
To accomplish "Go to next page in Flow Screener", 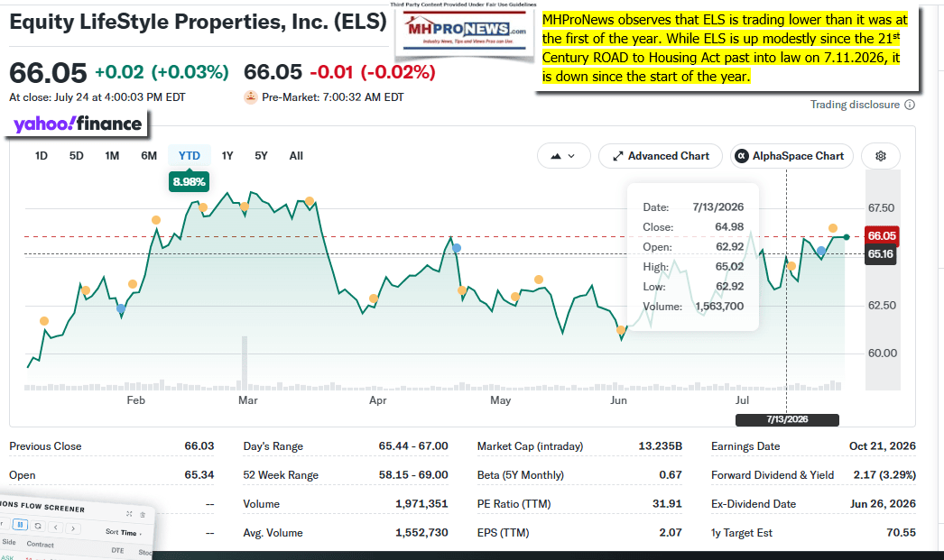I will point(73,528).
